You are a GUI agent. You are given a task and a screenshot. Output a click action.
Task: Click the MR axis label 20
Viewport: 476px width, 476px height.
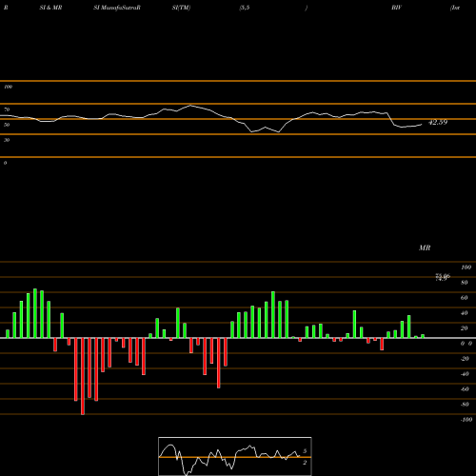coord(465,328)
